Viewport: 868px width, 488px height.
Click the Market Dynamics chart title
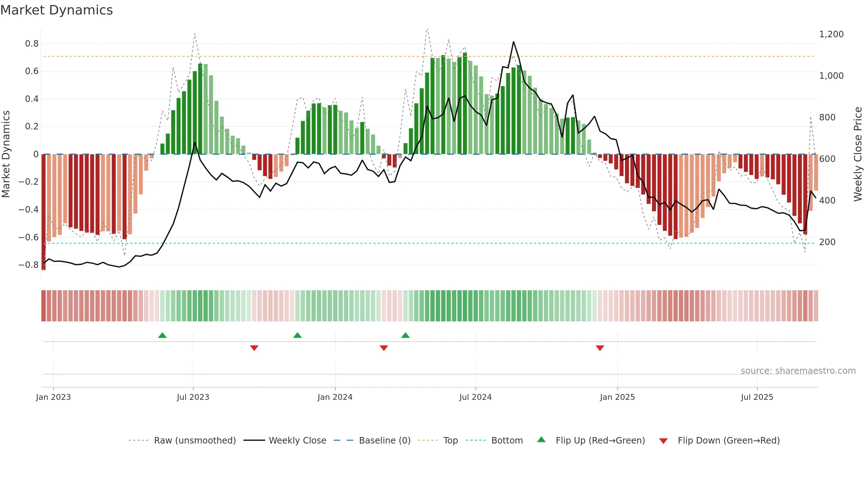[x=56, y=10]
